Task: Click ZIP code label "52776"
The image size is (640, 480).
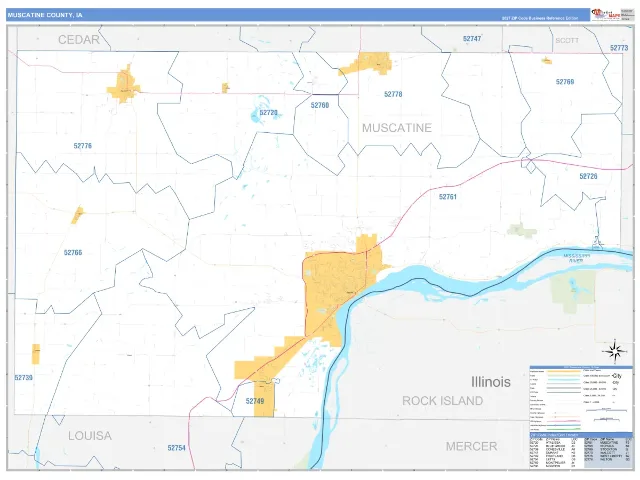Action: [x=82, y=146]
